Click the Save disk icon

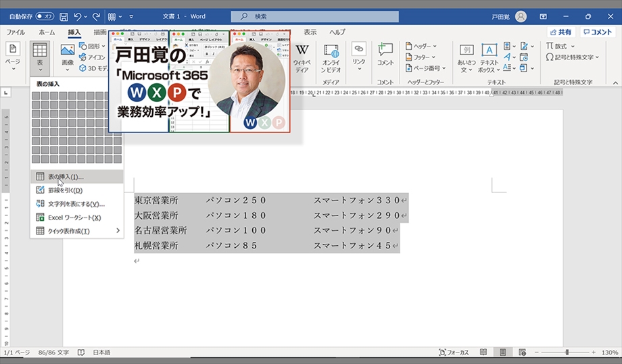64,17
